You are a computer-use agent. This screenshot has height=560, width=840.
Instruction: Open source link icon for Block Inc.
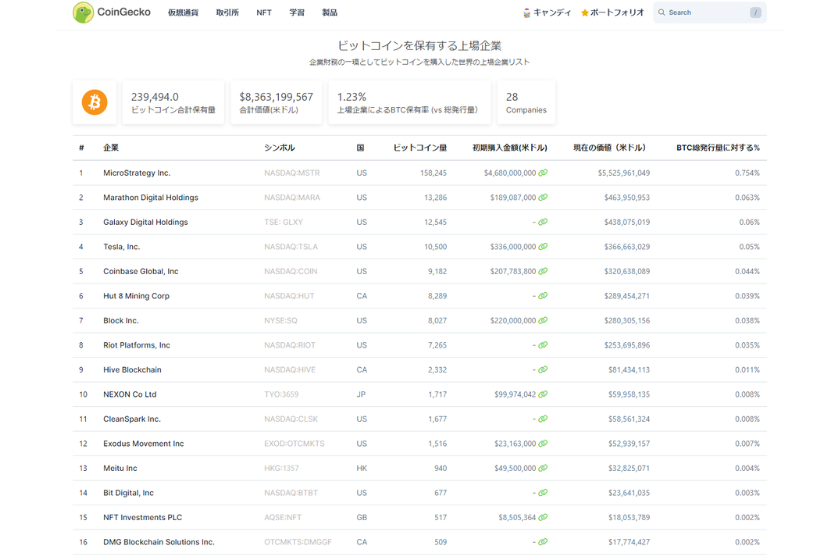point(543,320)
